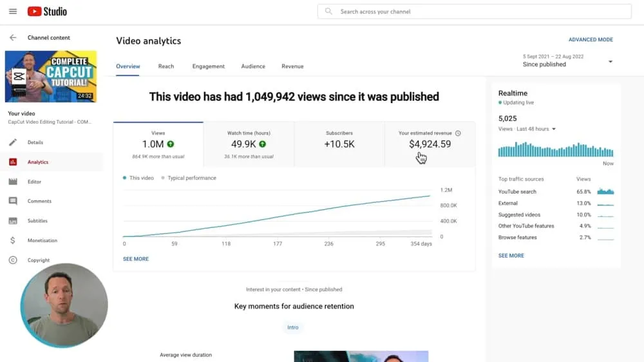Switch to the Engagement tab
Viewport: 644px width, 362px height.
pos(208,66)
